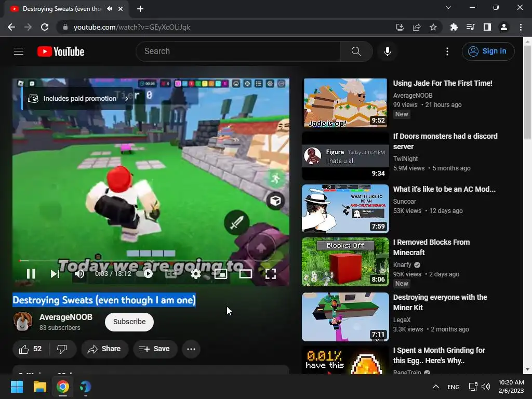Focus the YouTube Search field
The height and width of the screenshot is (399, 532).
(x=238, y=51)
